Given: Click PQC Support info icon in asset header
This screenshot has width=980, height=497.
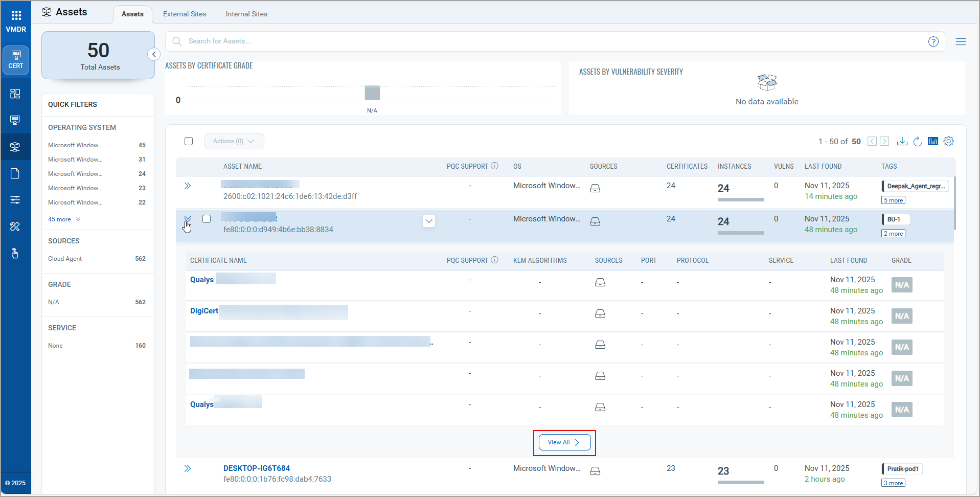Looking at the screenshot, I should (494, 166).
